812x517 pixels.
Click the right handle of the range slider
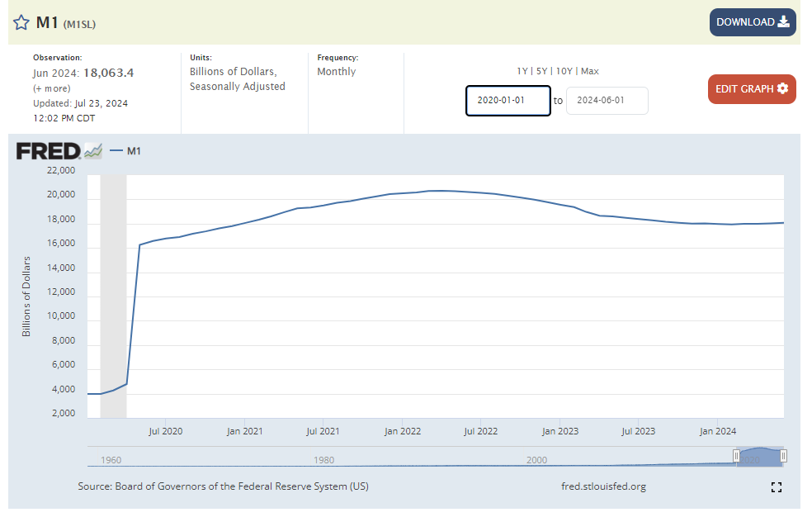click(783, 456)
